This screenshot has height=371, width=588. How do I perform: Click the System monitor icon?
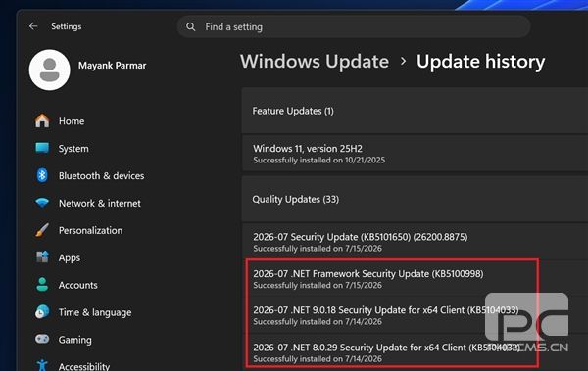(42, 148)
